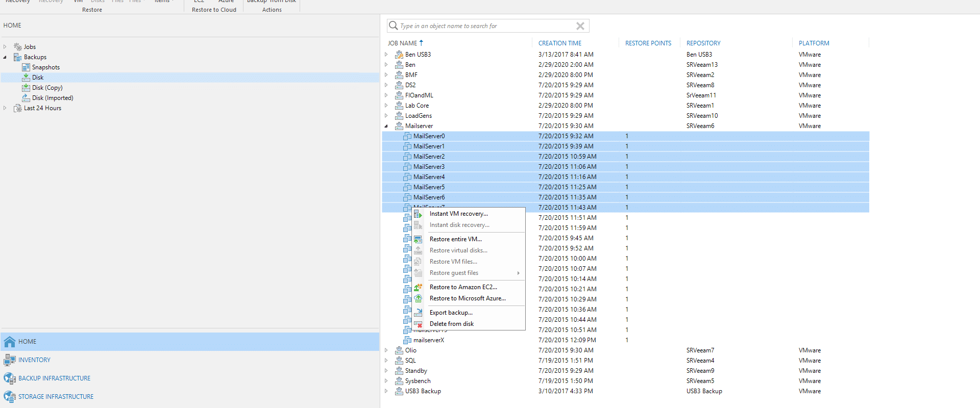Image resolution: width=980 pixels, height=408 pixels.
Task: Select the Standby job name
Action: click(x=416, y=371)
